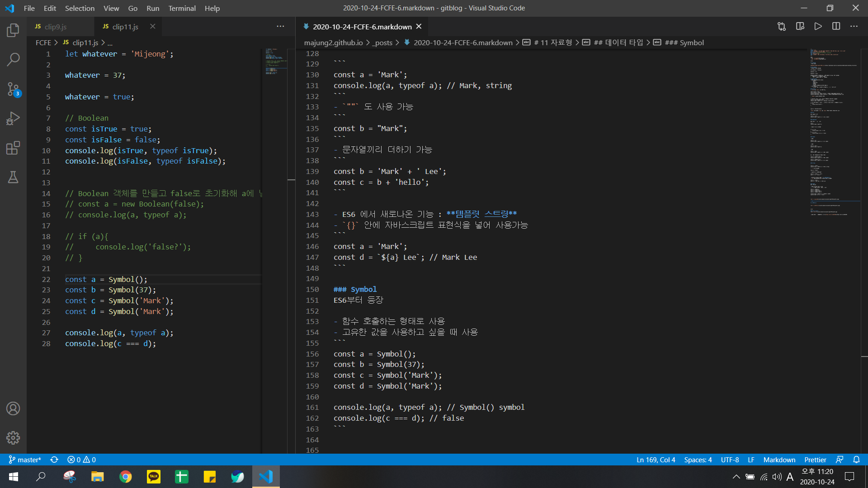Open the Explorer view in activity bar
868x488 pixels.
coord(13,30)
